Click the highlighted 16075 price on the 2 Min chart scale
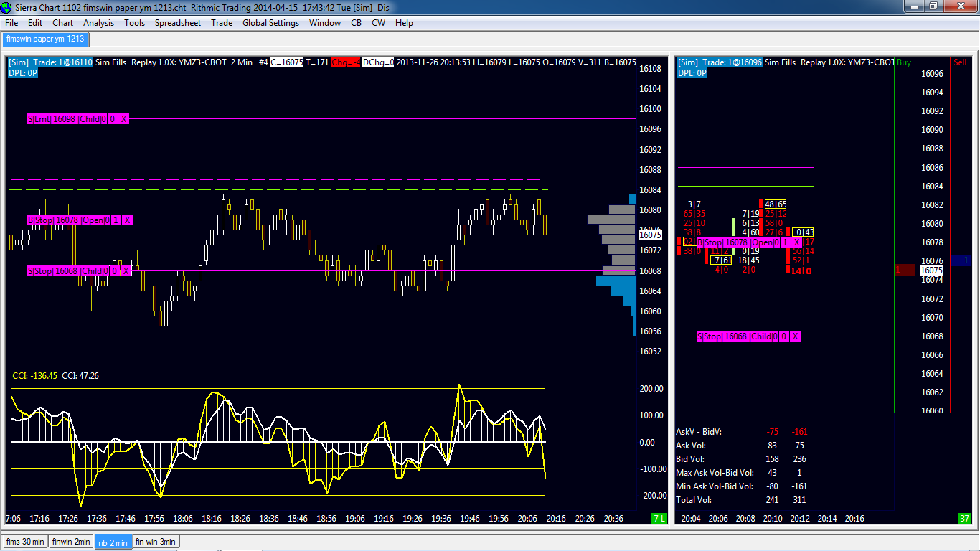Image resolution: width=980 pixels, height=551 pixels. coord(650,235)
